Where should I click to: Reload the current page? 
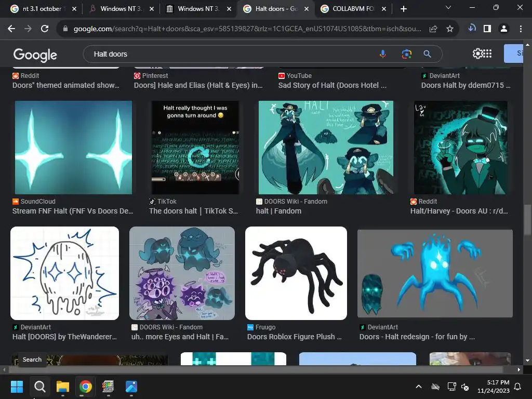tap(45, 29)
